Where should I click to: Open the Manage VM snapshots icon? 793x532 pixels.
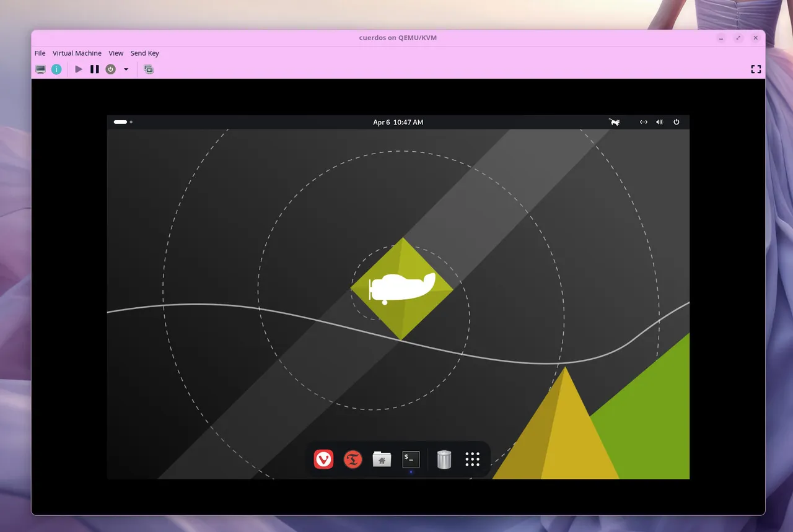pyautogui.click(x=149, y=69)
